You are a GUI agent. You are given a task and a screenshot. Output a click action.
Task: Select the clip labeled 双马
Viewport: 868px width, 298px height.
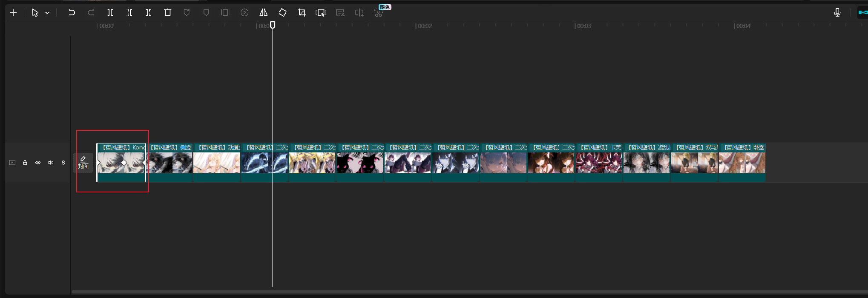pyautogui.click(x=694, y=163)
